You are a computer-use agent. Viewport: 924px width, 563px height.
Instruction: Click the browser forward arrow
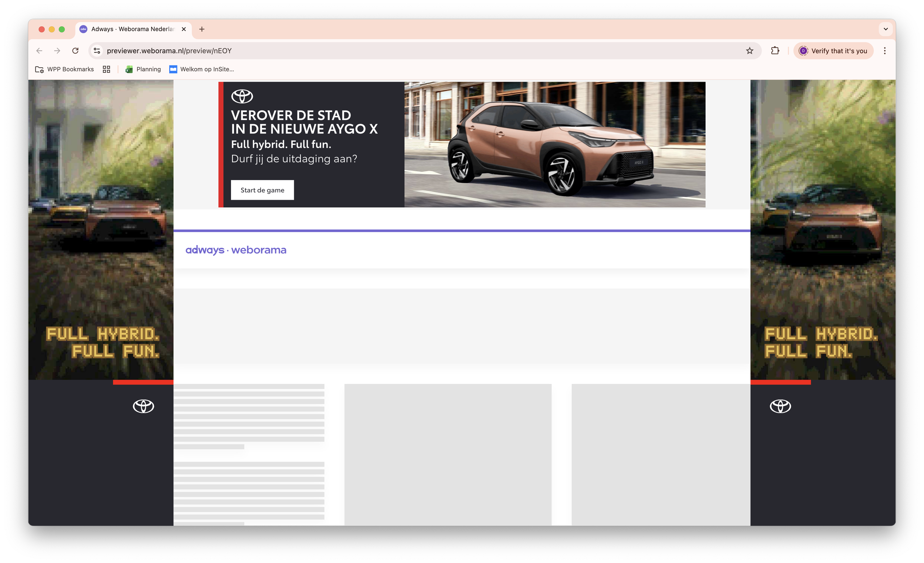point(57,51)
